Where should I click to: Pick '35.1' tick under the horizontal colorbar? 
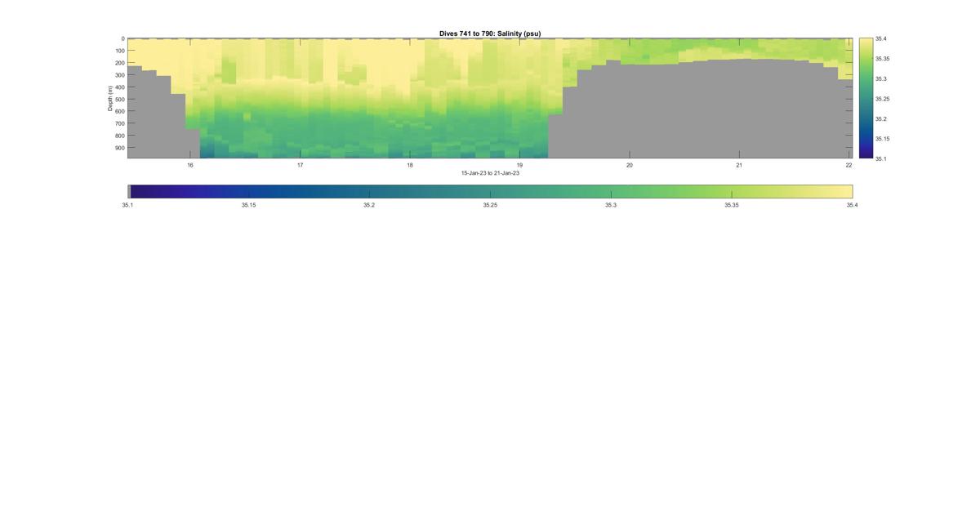pyautogui.click(x=128, y=205)
